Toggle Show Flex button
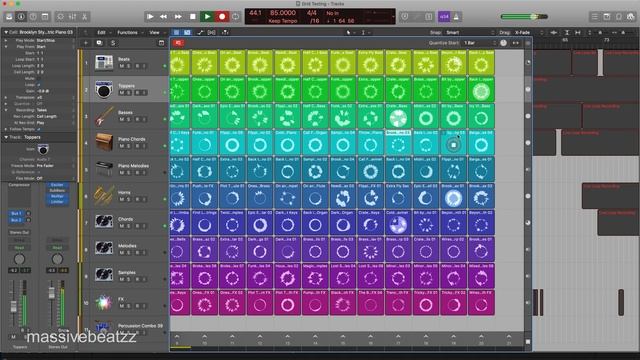The image size is (640, 360). tap(212, 32)
